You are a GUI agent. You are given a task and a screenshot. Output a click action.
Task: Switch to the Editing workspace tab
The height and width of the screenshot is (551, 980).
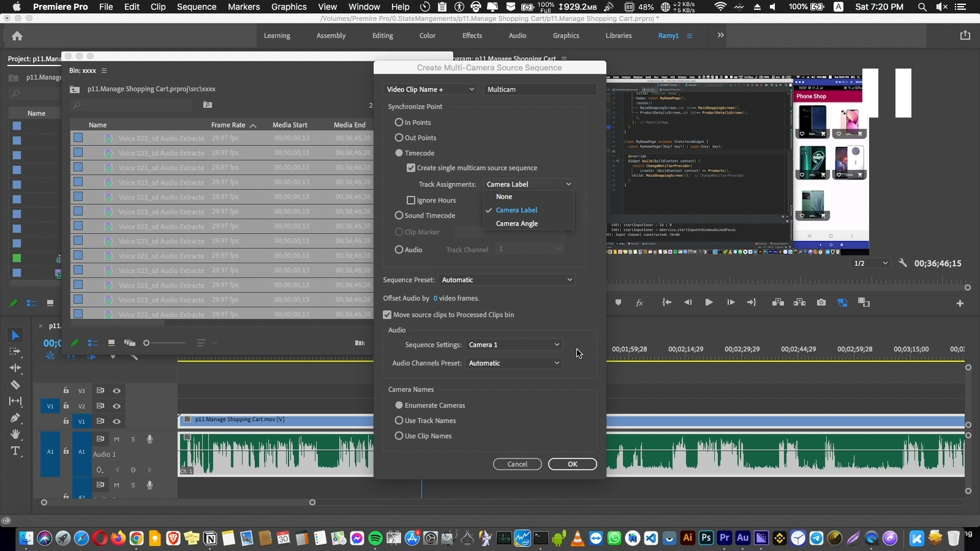coord(383,36)
